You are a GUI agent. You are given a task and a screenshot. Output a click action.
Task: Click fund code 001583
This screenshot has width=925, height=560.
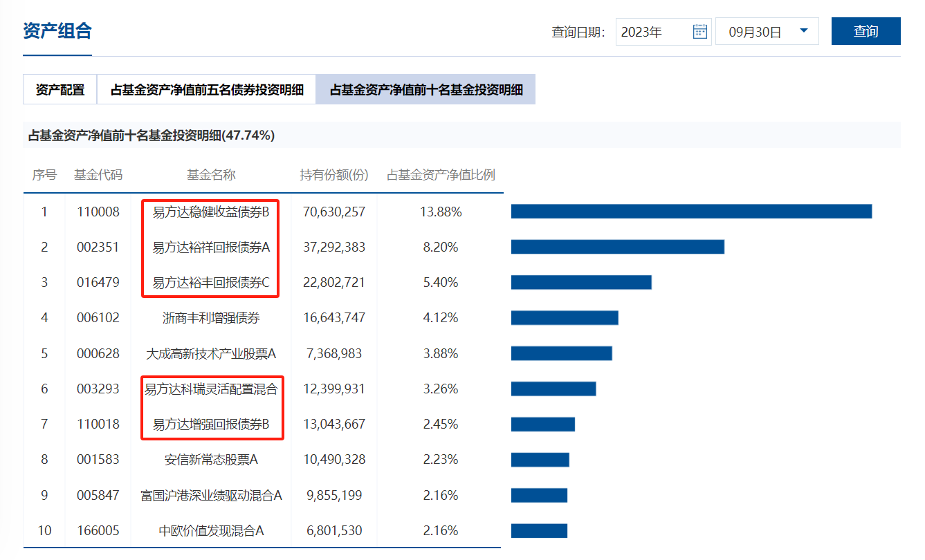tap(98, 460)
